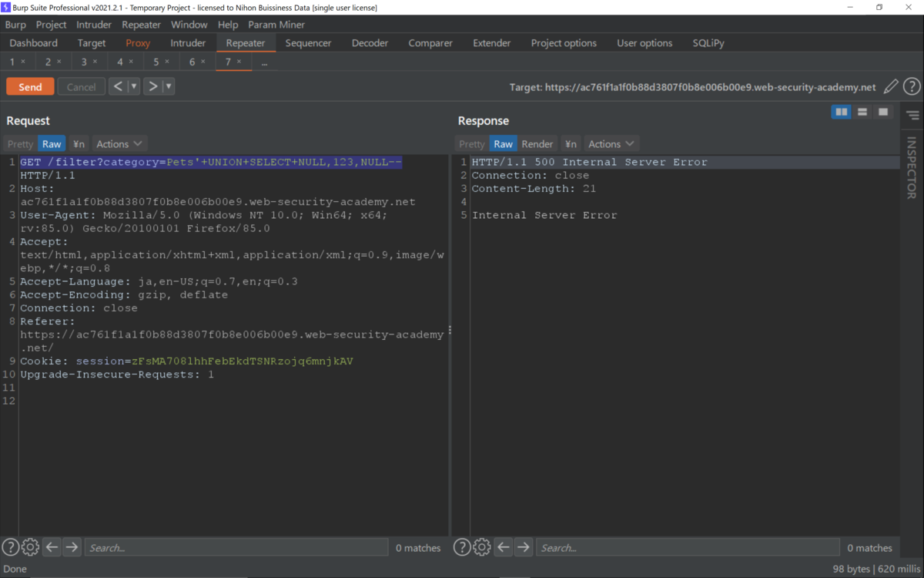Go back to previous request arrow

coord(117,86)
